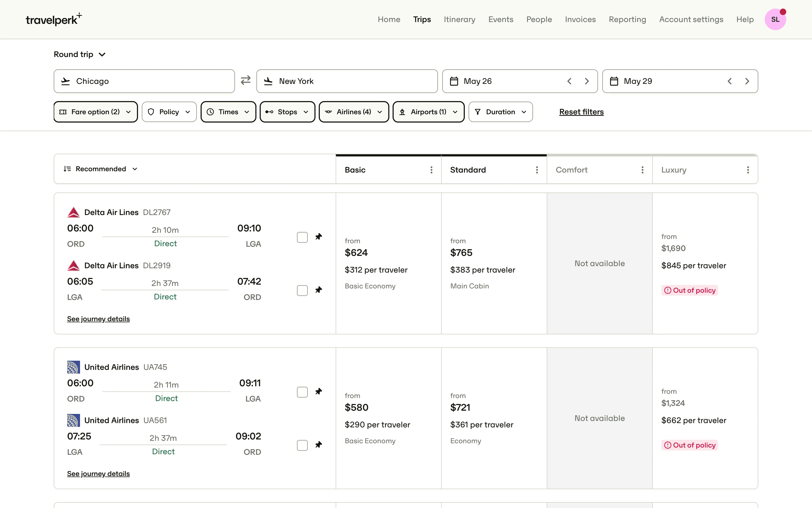The image size is (812, 508).
Task: Choose the $1,690 Luxury Delta fare
Action: (705, 263)
